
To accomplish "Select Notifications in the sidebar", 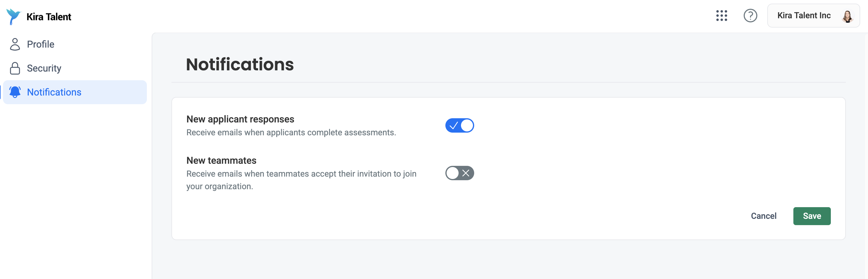I will pos(75,92).
